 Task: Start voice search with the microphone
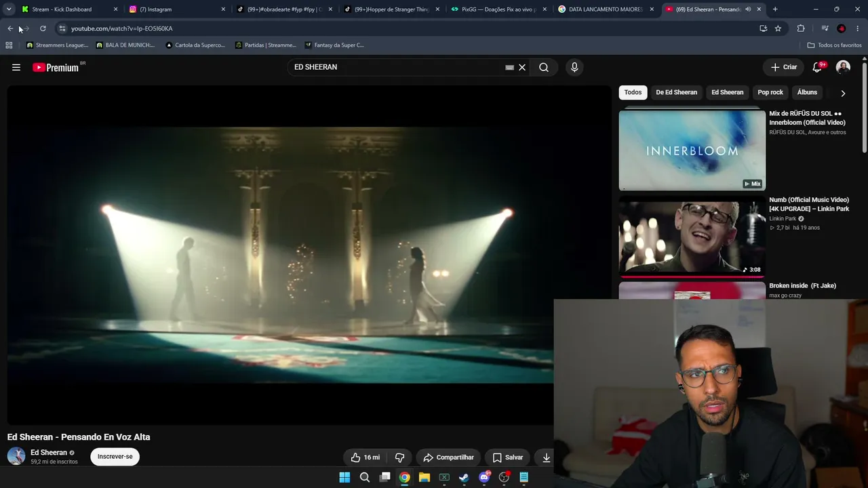click(574, 67)
